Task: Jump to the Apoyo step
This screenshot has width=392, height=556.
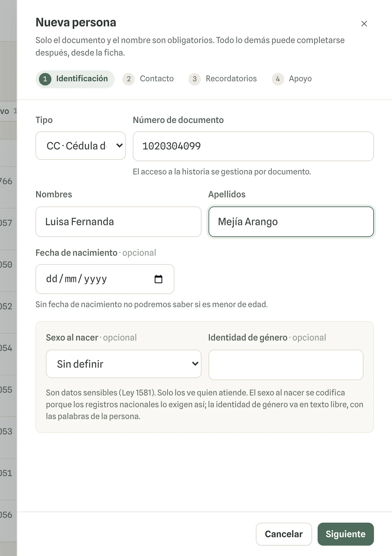Action: click(292, 79)
